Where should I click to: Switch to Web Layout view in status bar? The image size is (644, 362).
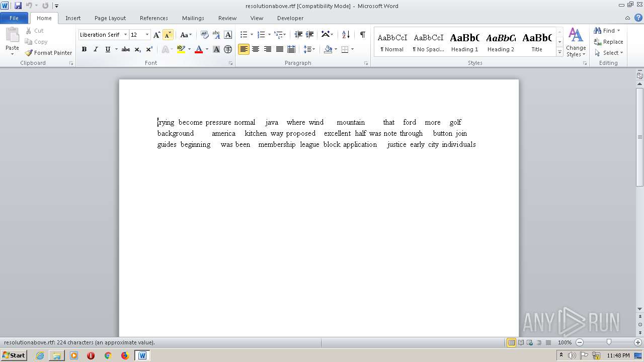pos(530,342)
